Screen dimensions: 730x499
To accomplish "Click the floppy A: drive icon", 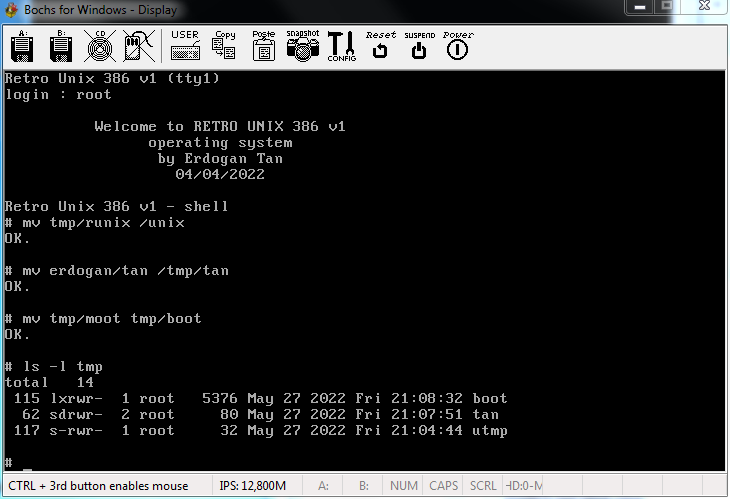I will click(22, 47).
